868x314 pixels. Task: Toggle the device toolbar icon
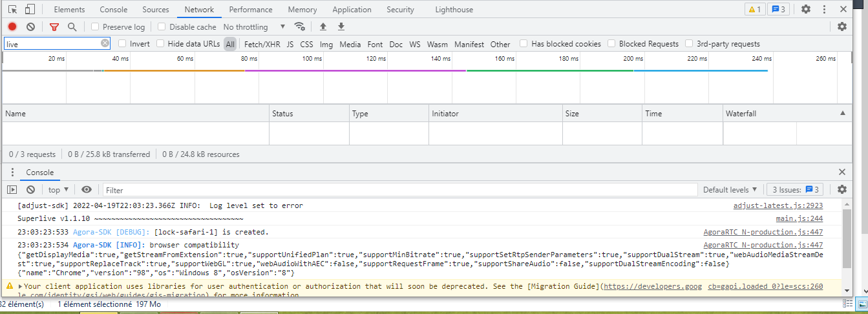tap(30, 10)
